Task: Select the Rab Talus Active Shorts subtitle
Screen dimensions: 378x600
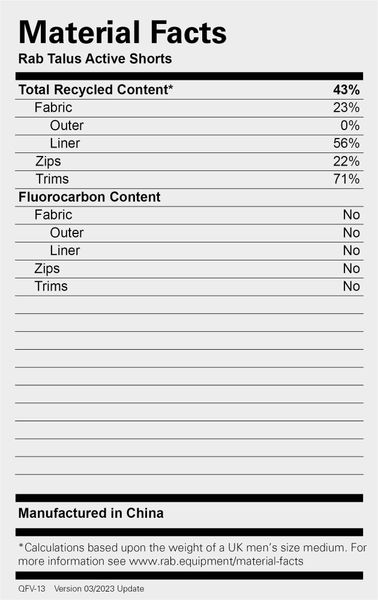Action: pos(95,59)
